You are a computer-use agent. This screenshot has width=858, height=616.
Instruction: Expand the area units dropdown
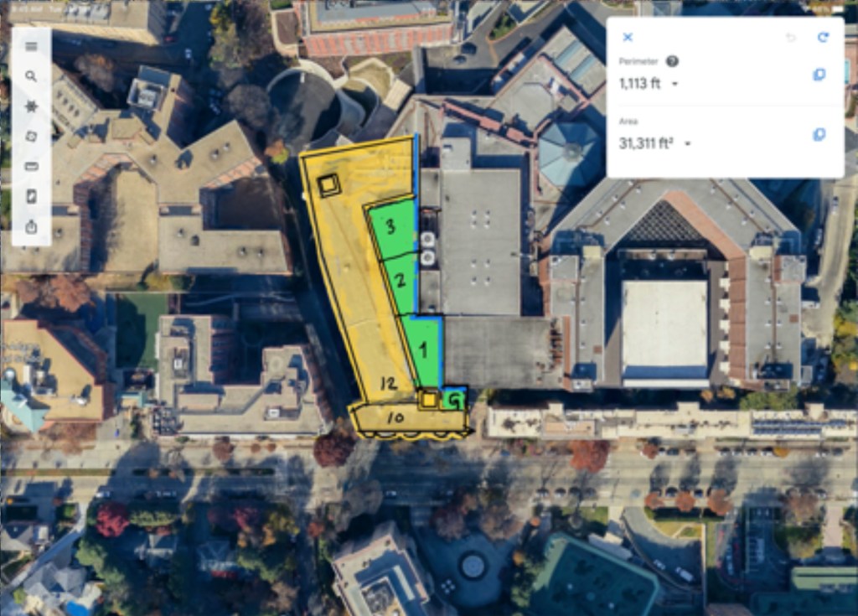(688, 144)
